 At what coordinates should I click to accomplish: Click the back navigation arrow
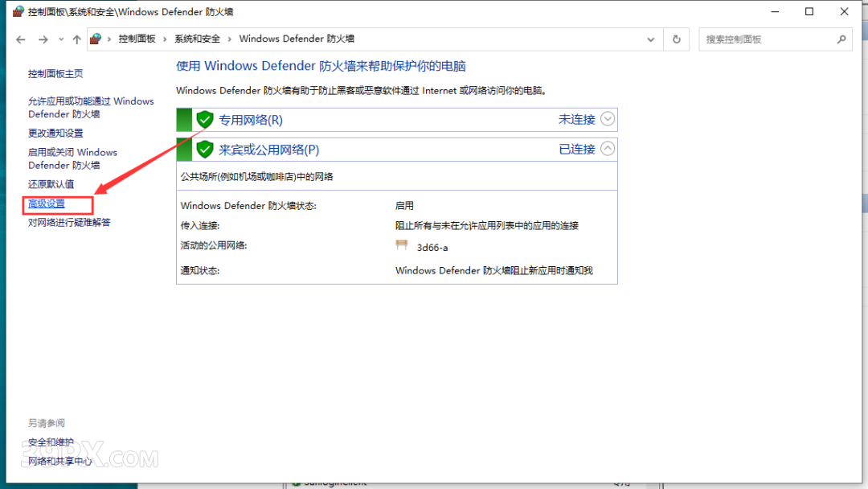coord(21,39)
